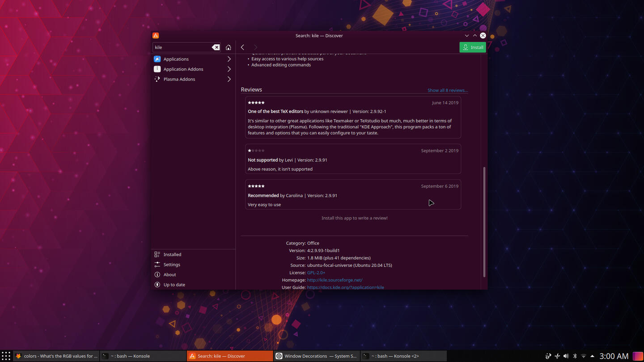This screenshot has width=644, height=362.
Task: Click the 'Install this app to write a review!' text
Action: pos(355,218)
